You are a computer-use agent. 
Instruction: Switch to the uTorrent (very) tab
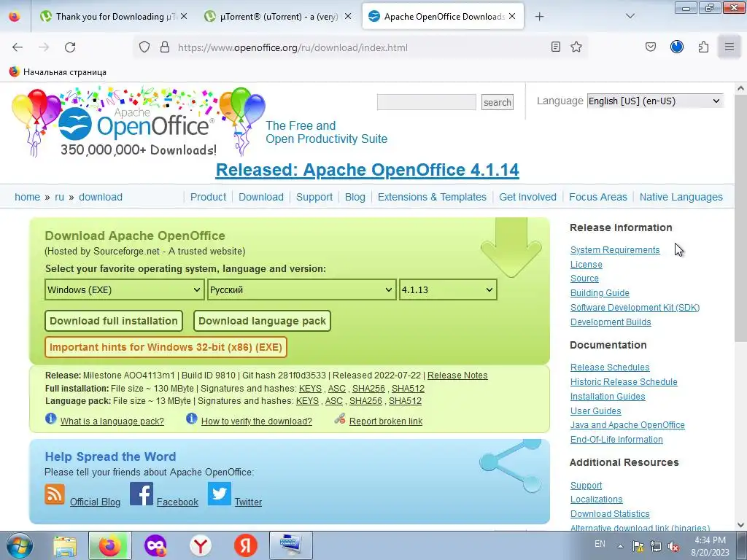(x=278, y=17)
